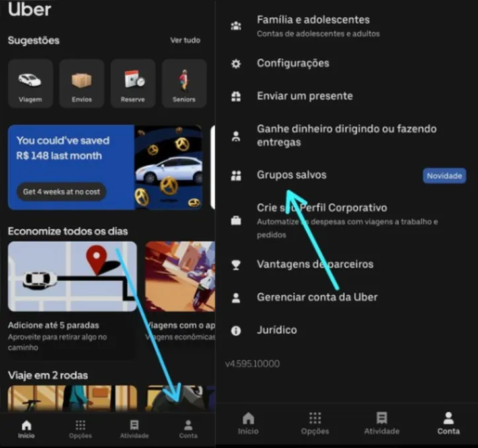The width and height of the screenshot is (478, 448).
Task: Tap the Família e adolescentes people icon
Action: tap(236, 26)
